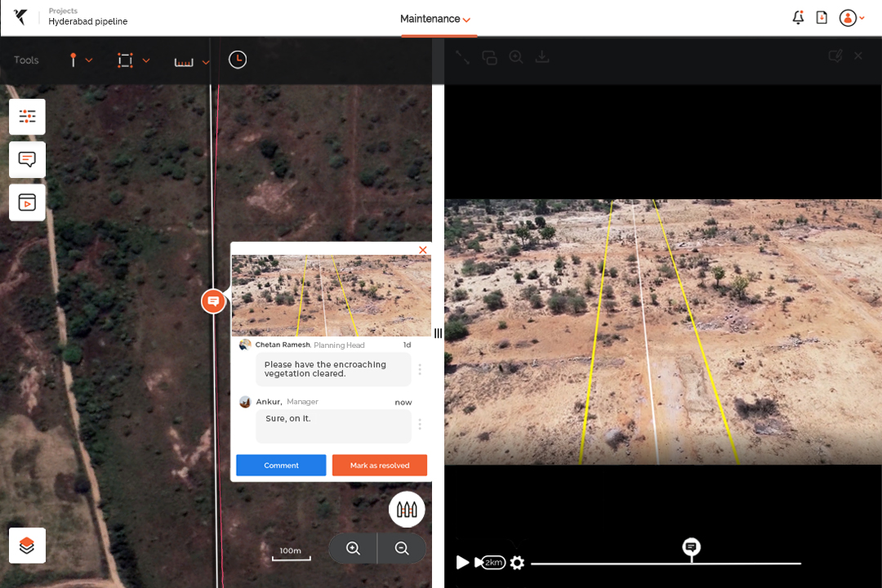Click the video timeline progress bar
This screenshot has height=588, width=882.
coord(666,563)
